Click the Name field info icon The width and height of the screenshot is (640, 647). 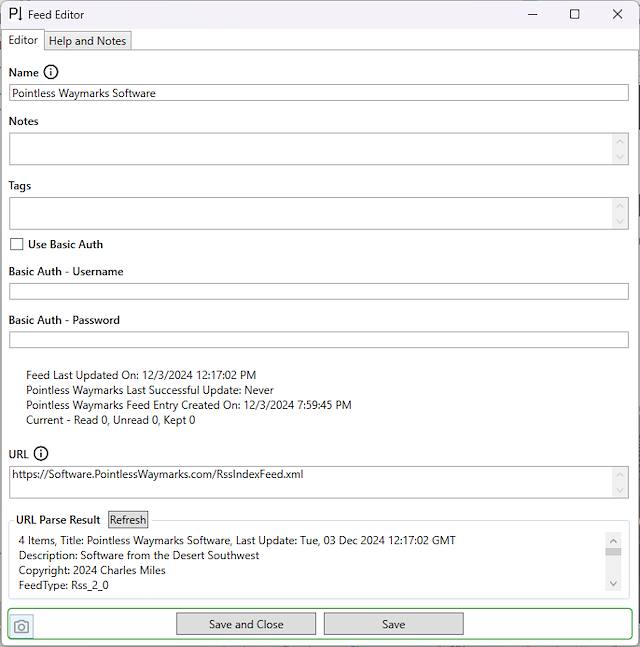51,72
